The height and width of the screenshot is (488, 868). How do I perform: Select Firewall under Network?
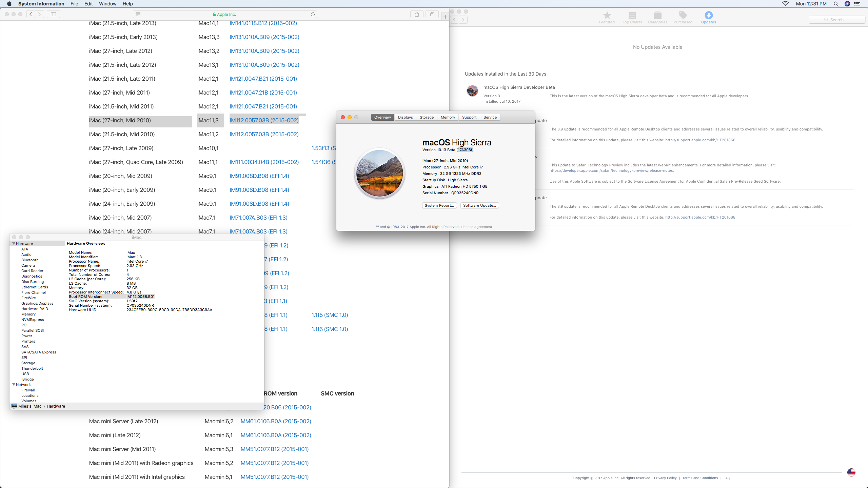(28, 390)
